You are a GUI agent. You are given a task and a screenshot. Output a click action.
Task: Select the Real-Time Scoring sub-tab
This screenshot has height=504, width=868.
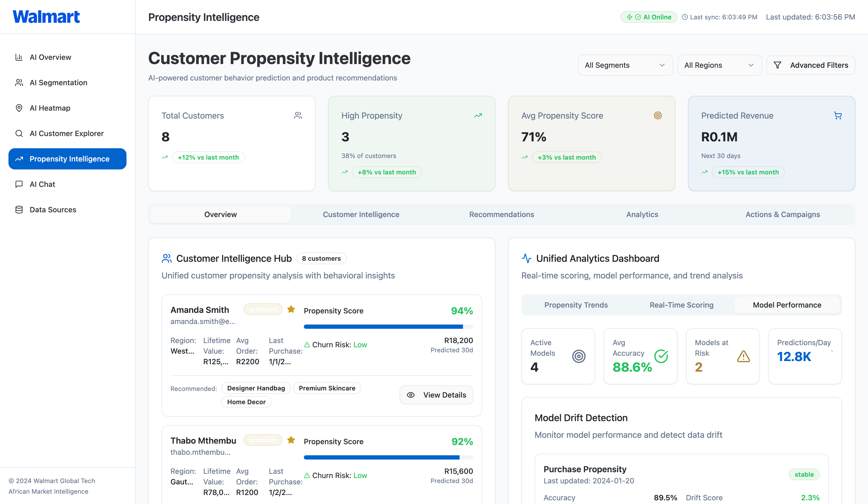pos(681,305)
